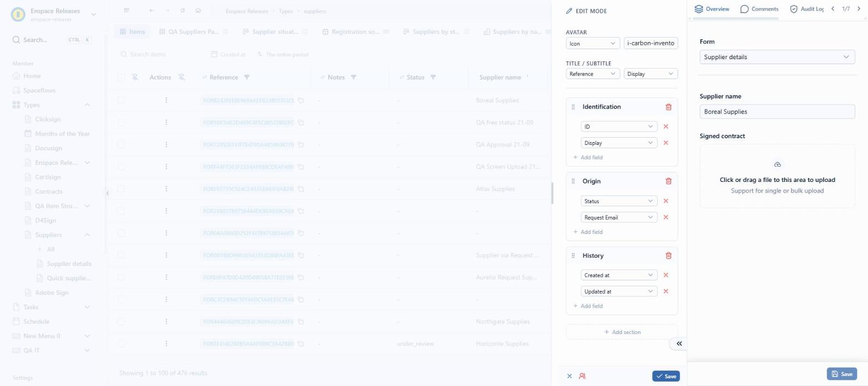
Task: Open the Created at field dropdown
Action: tap(619, 275)
